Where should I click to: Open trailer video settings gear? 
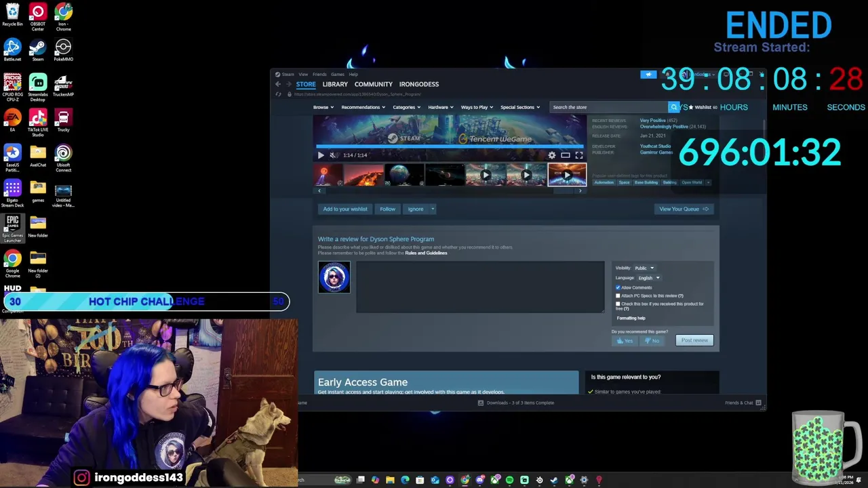(x=551, y=155)
